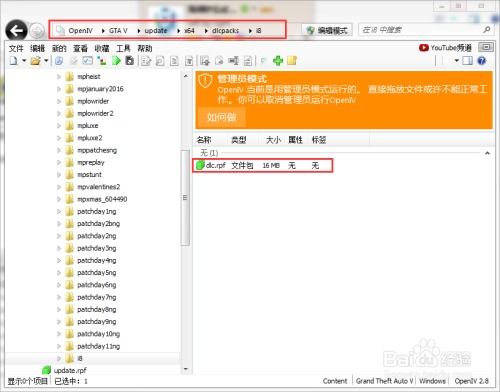Open the 收藏 menu

pos(102,49)
